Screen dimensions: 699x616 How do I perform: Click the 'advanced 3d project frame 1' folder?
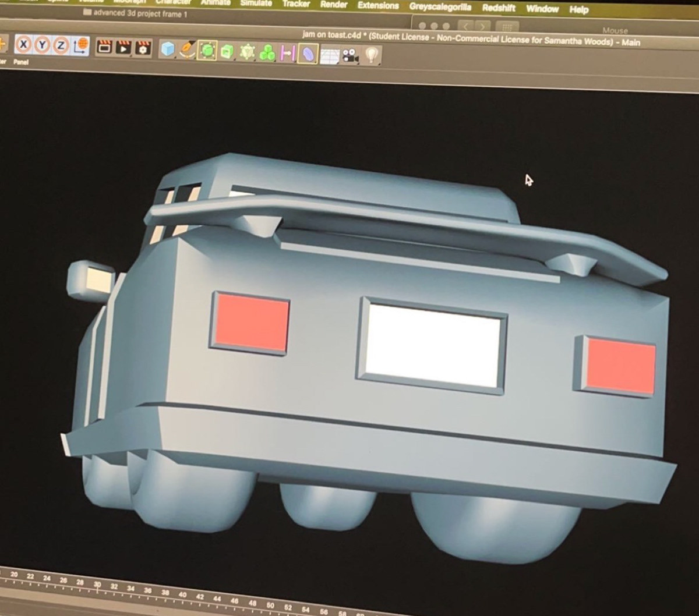[x=135, y=13]
